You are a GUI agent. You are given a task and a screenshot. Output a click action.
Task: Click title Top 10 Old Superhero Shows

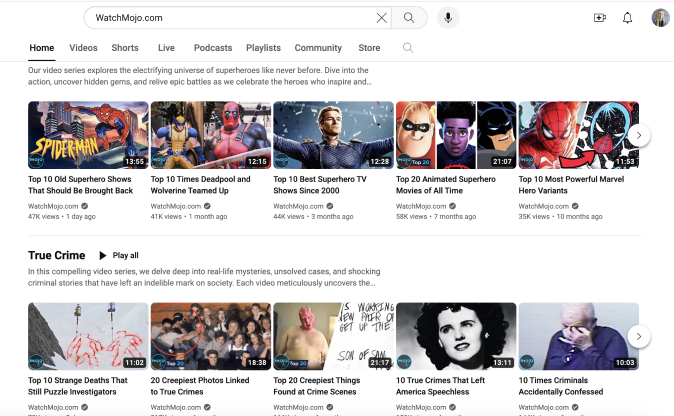[80, 185]
